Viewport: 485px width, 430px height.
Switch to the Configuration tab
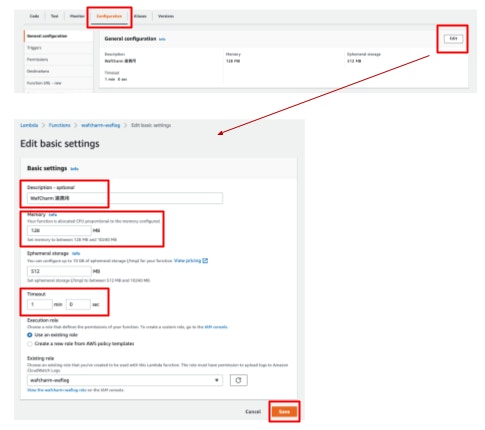coord(109,16)
